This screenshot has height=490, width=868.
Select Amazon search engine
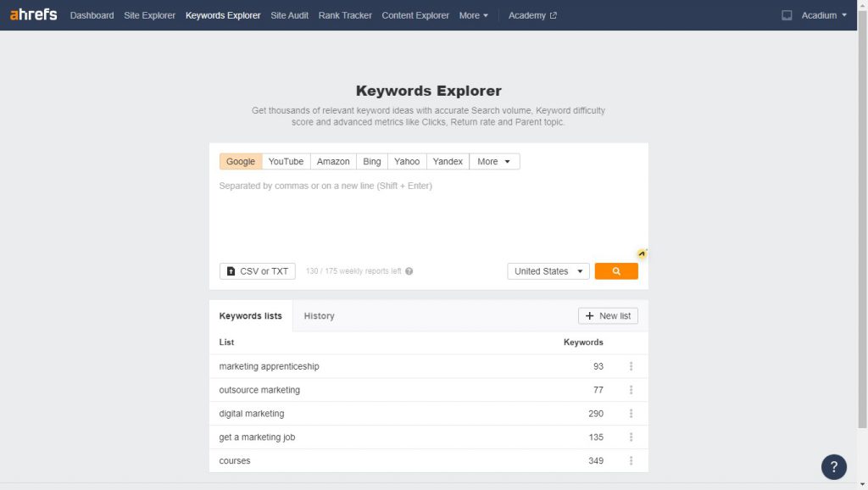point(333,162)
